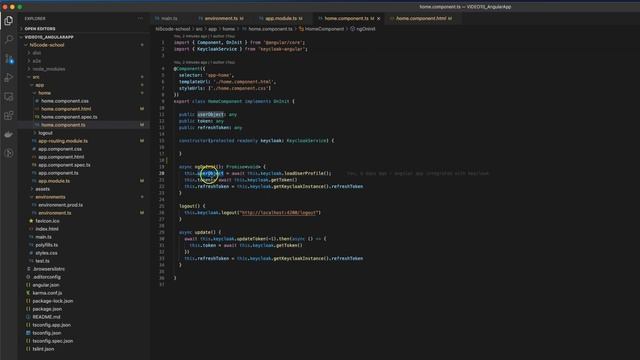Image resolution: width=640 pixels, height=360 pixels.
Task: Collapse the app folder
Action: pyautogui.click(x=39, y=85)
